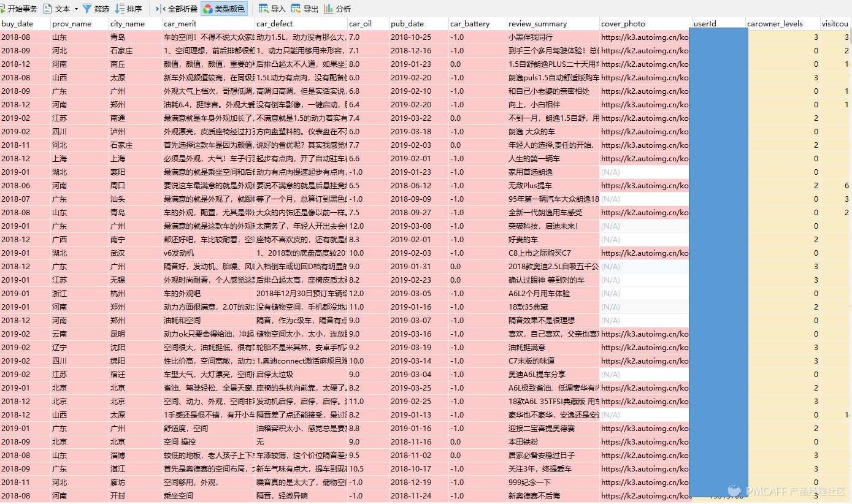
Task: Click 全部折叠 collapse all button
Action: (x=177, y=9)
